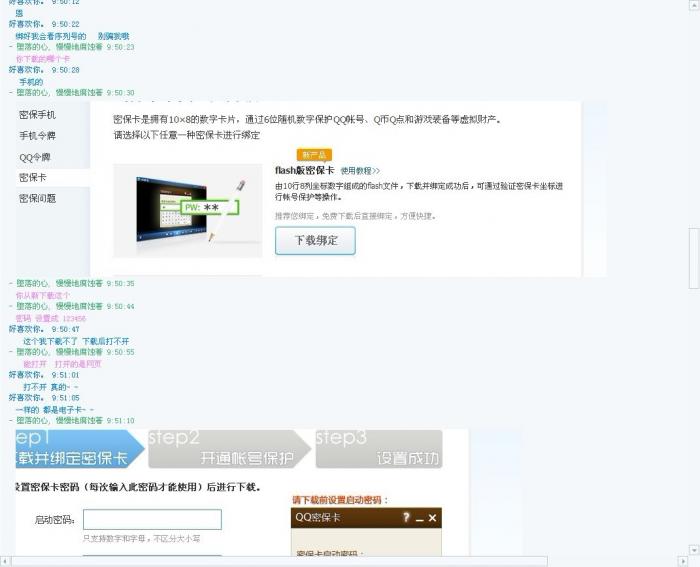Viewport: 700px width, 567px height.
Task: Click the help question mark on QQ密保卡 widget
Action: click(406, 517)
